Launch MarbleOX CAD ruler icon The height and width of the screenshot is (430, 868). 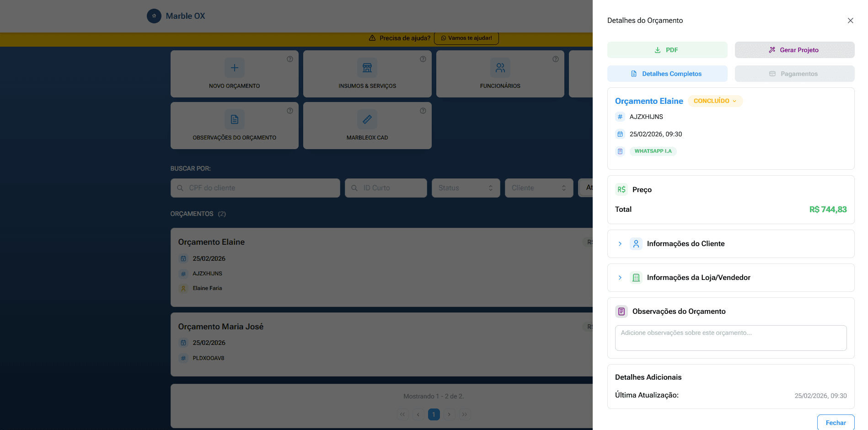point(367,119)
